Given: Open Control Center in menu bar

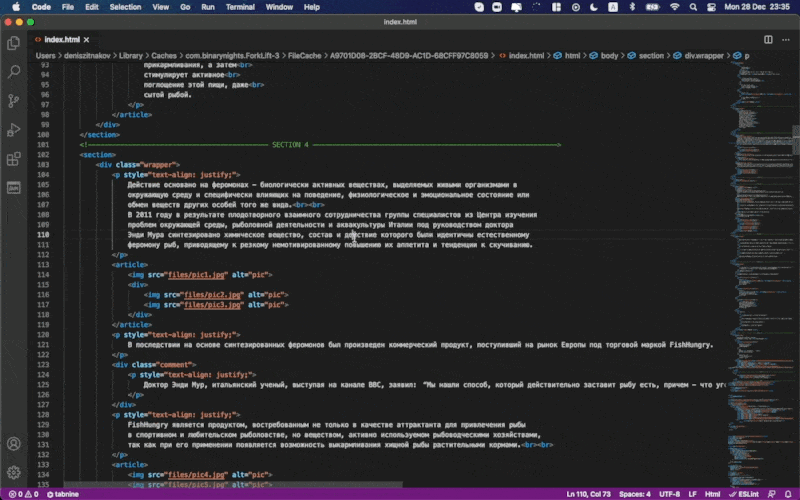Looking at the screenshot, I should (x=711, y=7).
